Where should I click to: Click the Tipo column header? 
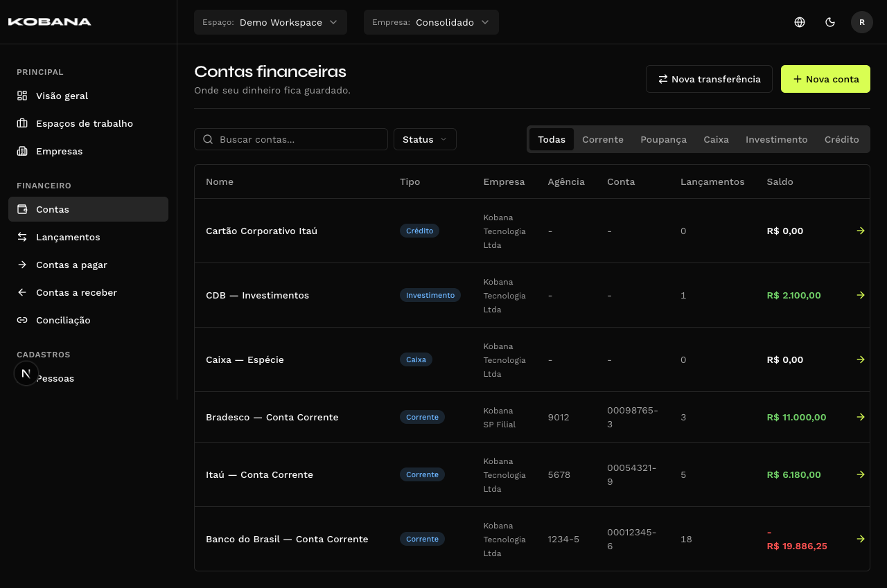point(410,181)
